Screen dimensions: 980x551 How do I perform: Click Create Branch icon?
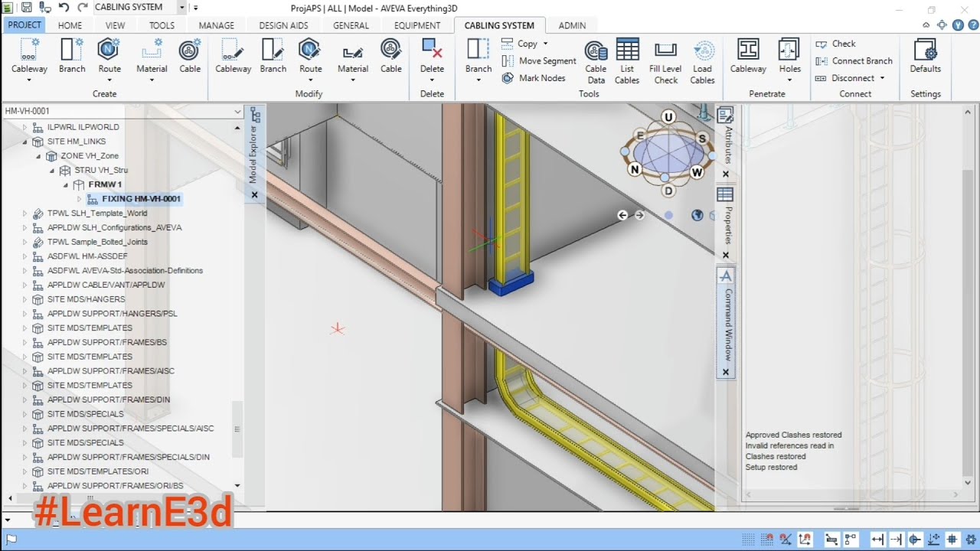[x=72, y=50]
